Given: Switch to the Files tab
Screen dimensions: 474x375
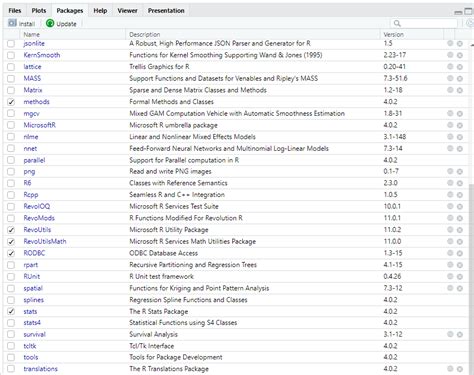Looking at the screenshot, I should (15, 11).
